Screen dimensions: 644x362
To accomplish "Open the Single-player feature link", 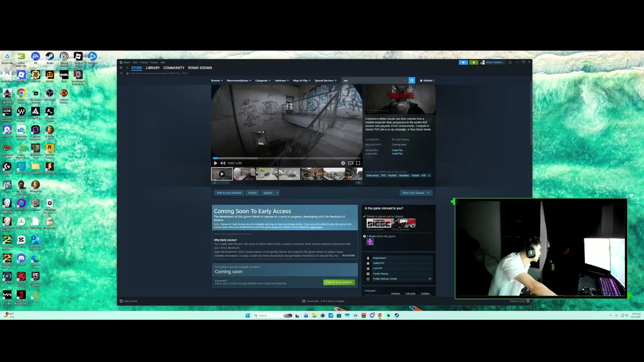I will pyautogui.click(x=380, y=258).
